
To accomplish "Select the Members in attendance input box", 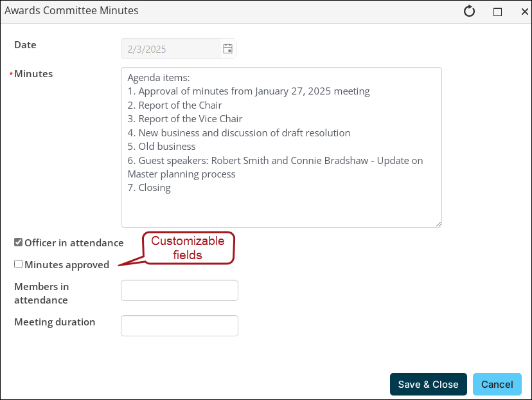I will coord(179,290).
